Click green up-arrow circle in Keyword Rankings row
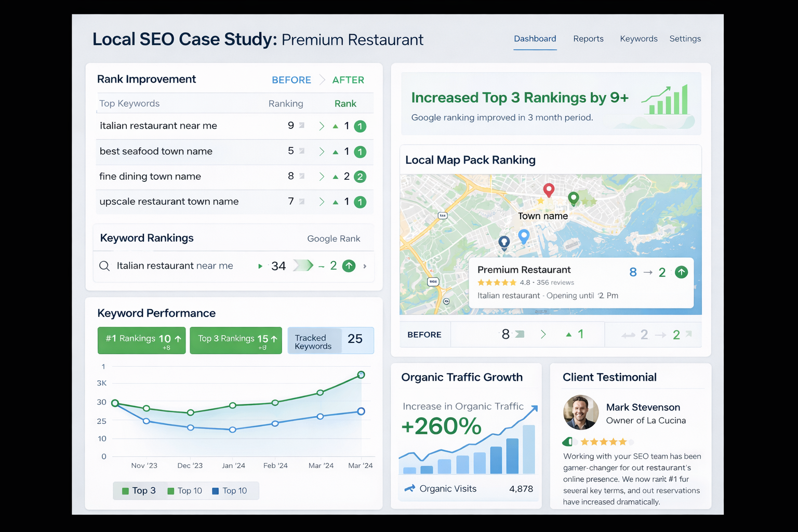This screenshot has height=532, width=798. pyautogui.click(x=349, y=266)
